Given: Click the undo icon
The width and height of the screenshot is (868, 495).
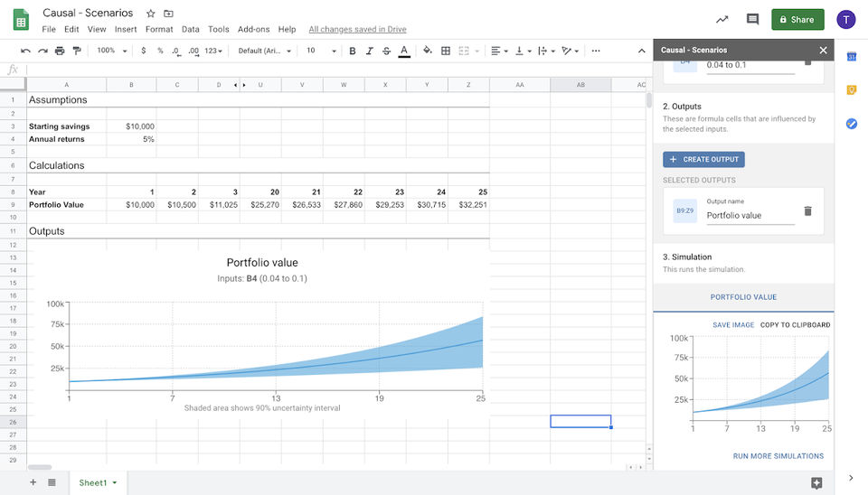Looking at the screenshot, I should click(25, 51).
